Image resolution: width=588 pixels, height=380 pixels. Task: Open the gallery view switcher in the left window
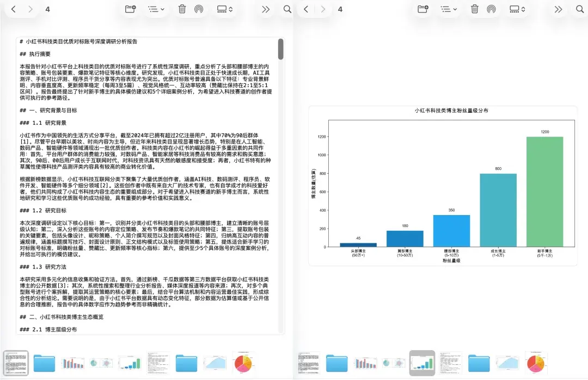click(x=225, y=9)
